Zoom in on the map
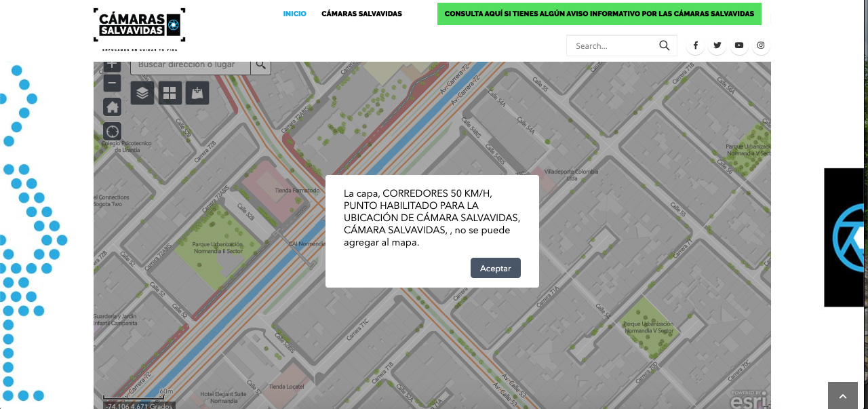Screen dimensions: 868x409 113,65
